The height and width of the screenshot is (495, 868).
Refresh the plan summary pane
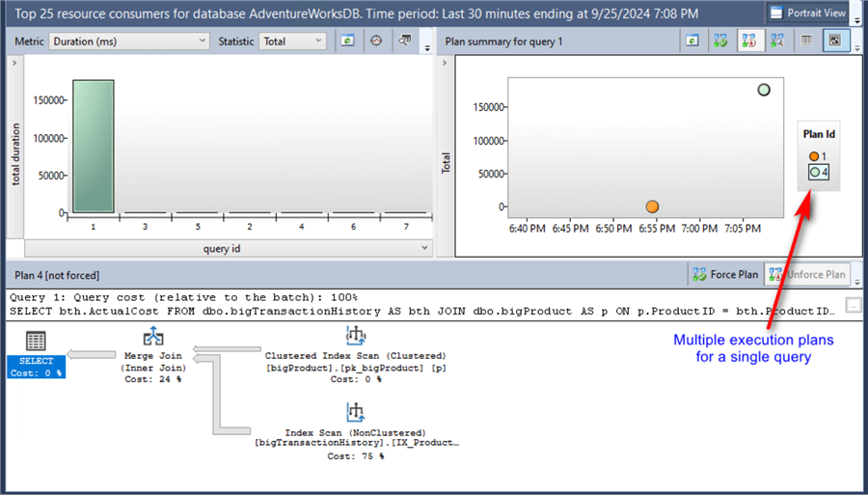[x=692, y=41]
